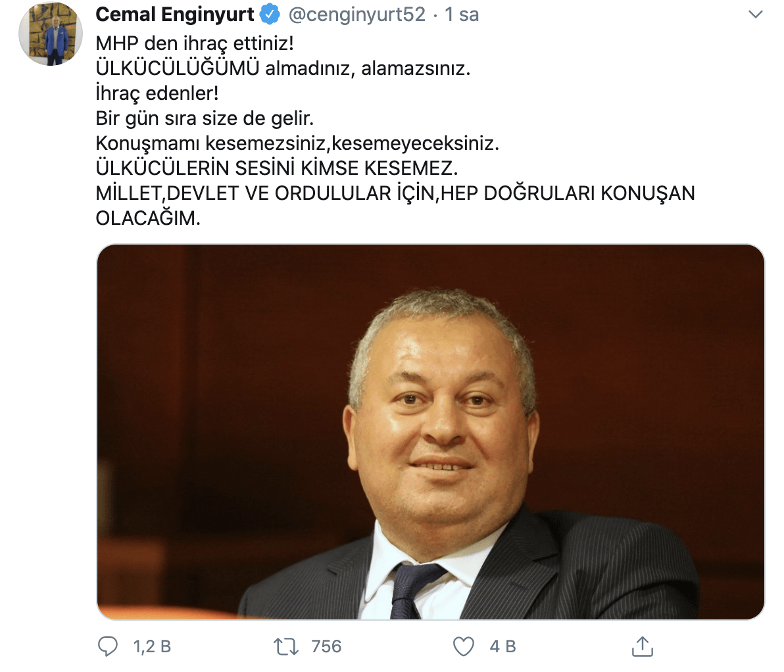Like the tweet with the heart icon

(464, 646)
